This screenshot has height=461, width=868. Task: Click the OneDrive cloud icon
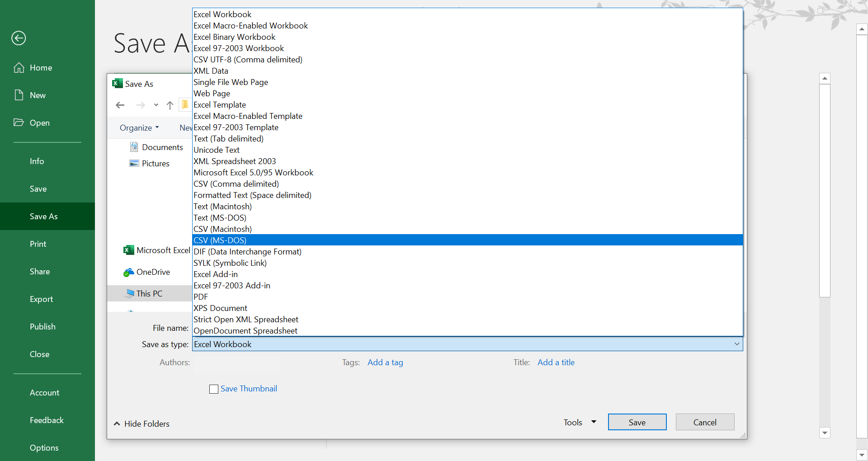[x=129, y=272]
